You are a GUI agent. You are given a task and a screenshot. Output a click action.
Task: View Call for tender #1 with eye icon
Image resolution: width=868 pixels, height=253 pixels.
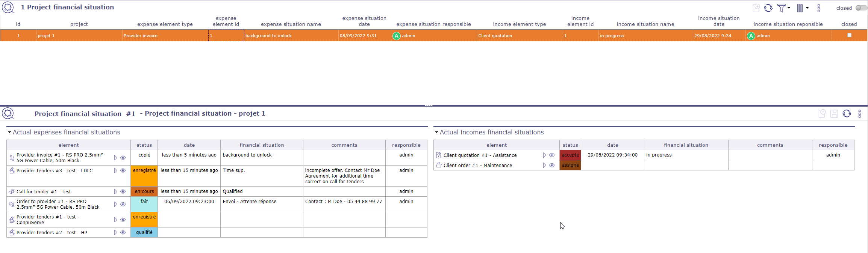pos(123,191)
